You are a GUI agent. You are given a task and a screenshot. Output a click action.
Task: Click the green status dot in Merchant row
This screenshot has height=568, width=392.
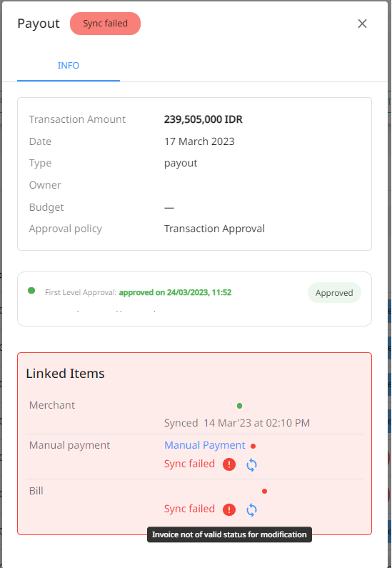point(239,406)
